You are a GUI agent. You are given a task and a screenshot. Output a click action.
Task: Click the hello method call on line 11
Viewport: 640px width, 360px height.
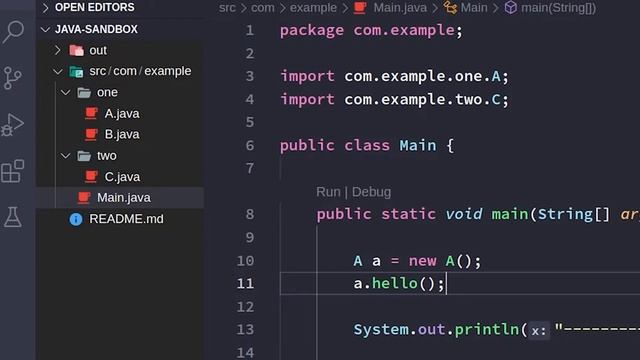[395, 283]
